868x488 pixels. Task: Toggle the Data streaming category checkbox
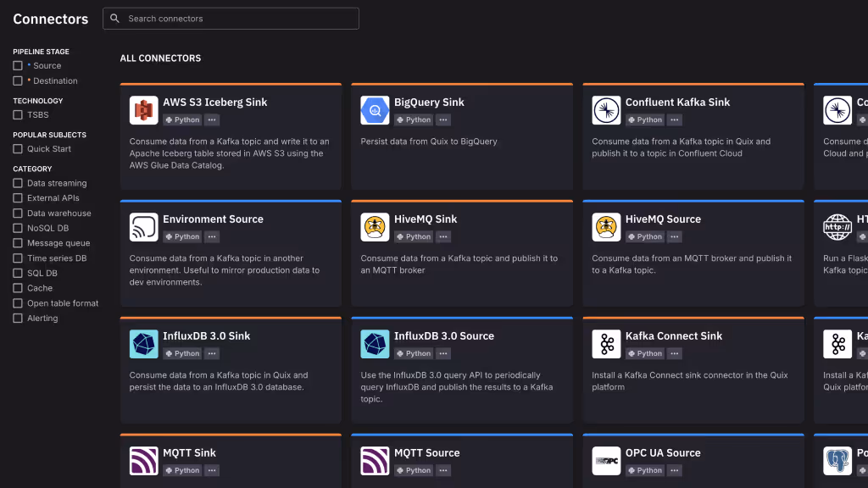coord(18,183)
